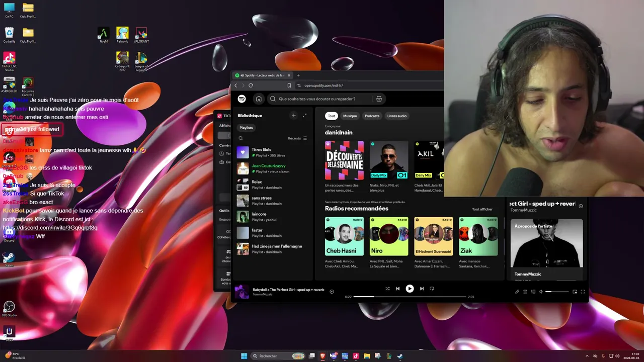The image size is (644, 362).
Task: Toggle repeat mode in the player
Action: (432, 289)
